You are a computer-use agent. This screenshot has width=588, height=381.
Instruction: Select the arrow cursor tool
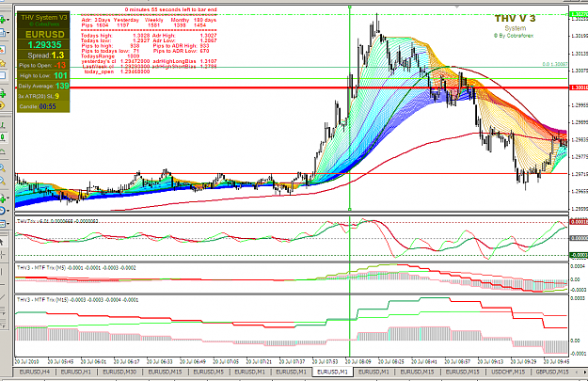click(x=2, y=242)
